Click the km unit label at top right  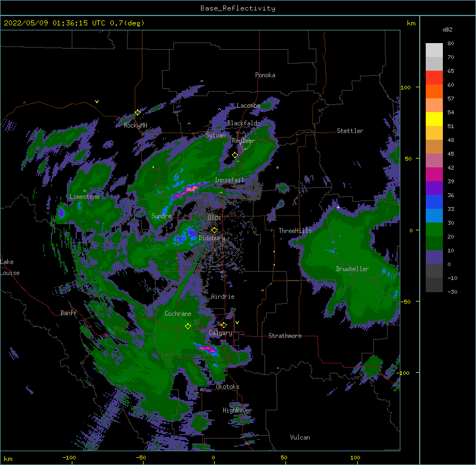click(x=411, y=23)
